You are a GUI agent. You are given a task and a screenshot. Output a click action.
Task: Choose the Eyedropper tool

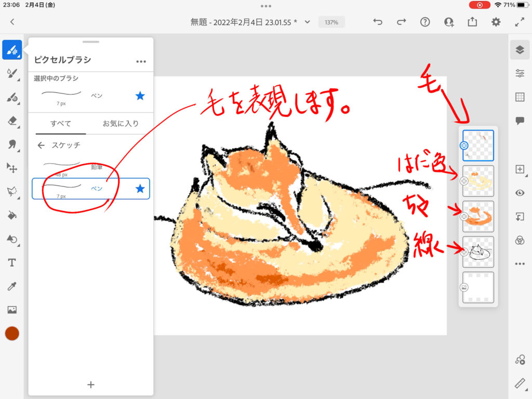pyautogui.click(x=12, y=286)
